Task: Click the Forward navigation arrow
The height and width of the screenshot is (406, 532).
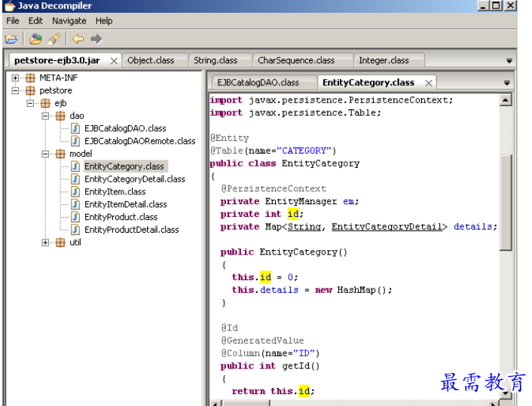Action: coord(96,39)
